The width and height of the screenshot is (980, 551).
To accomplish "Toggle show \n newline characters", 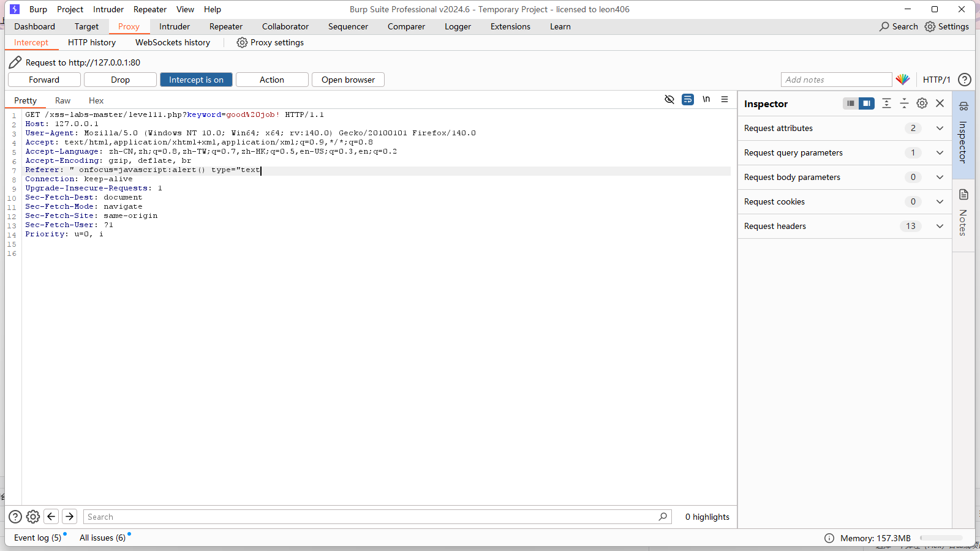I will tap(706, 99).
